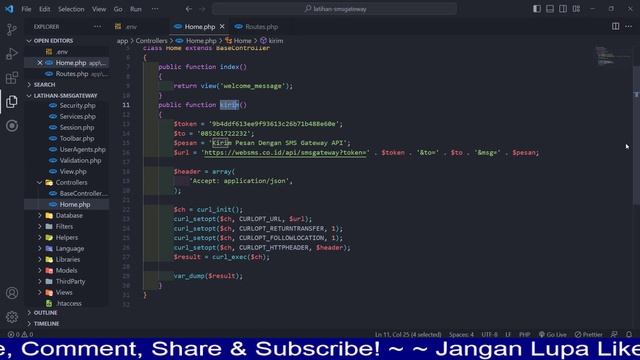Click errors and warnings status indicator

20,334
